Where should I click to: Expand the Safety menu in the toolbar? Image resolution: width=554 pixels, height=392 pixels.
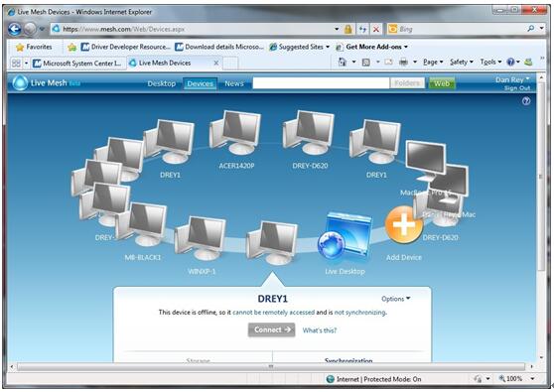462,63
